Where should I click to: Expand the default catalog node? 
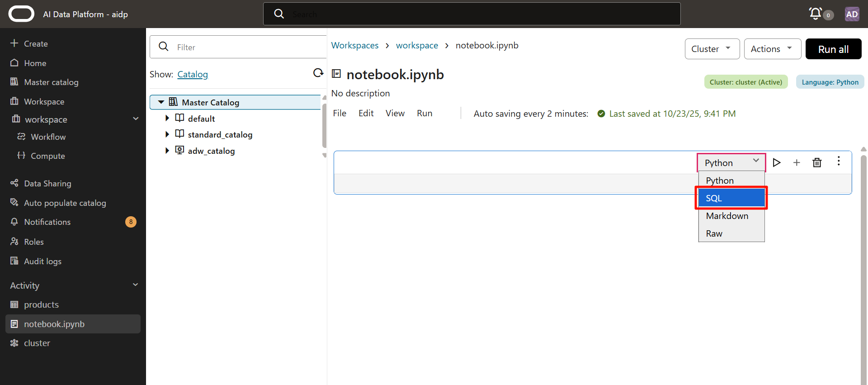pos(167,118)
